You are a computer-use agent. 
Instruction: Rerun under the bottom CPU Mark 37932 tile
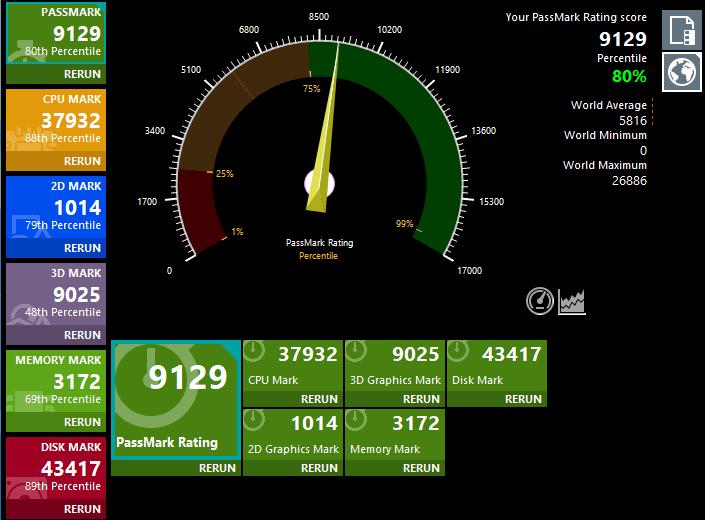pyautogui.click(x=319, y=399)
